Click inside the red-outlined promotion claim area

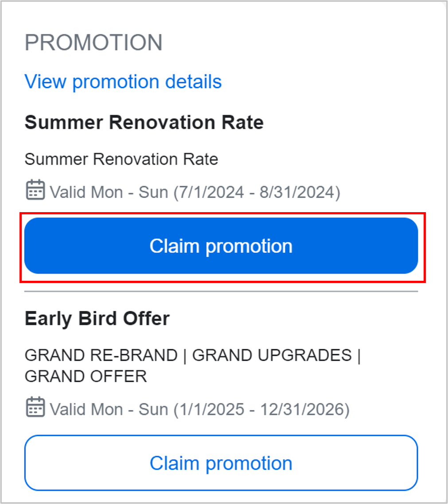222,245
